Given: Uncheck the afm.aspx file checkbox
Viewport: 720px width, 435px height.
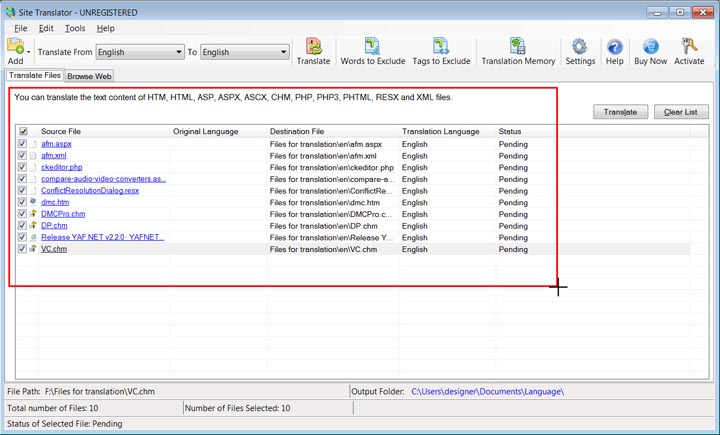Looking at the screenshot, I should [22, 144].
